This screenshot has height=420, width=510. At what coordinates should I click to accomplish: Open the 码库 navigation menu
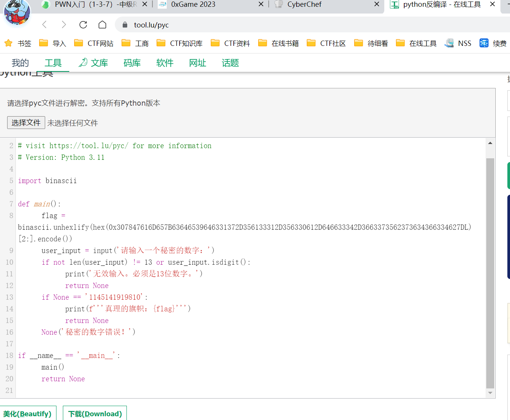(132, 63)
